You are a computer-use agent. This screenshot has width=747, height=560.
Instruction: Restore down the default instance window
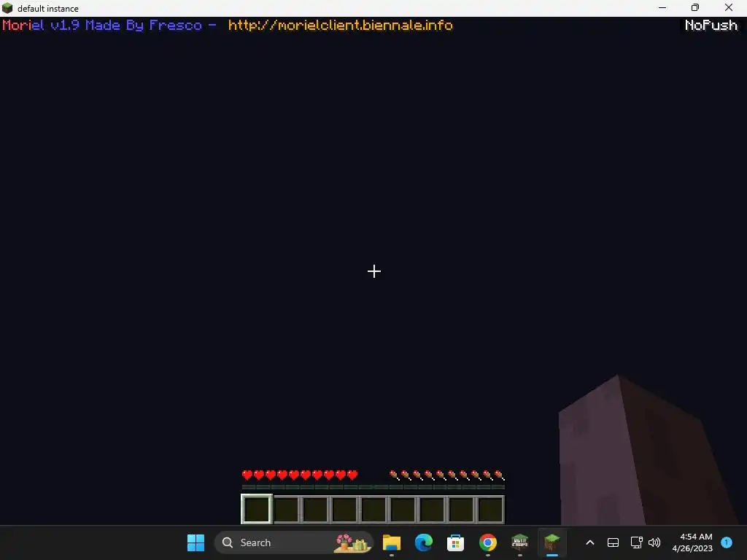[695, 7]
